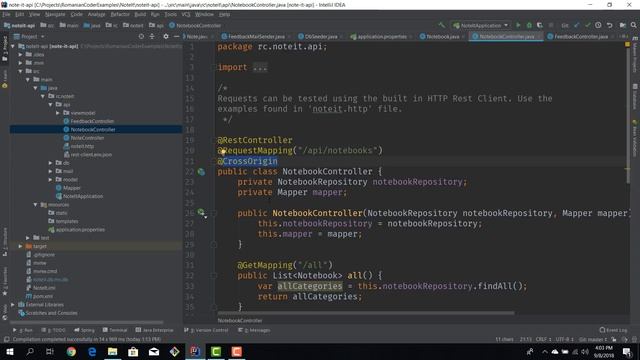Image resolution: width=640 pixels, height=360 pixels.
Task: Start debugging with the green bug icon
Action: coord(529,25)
